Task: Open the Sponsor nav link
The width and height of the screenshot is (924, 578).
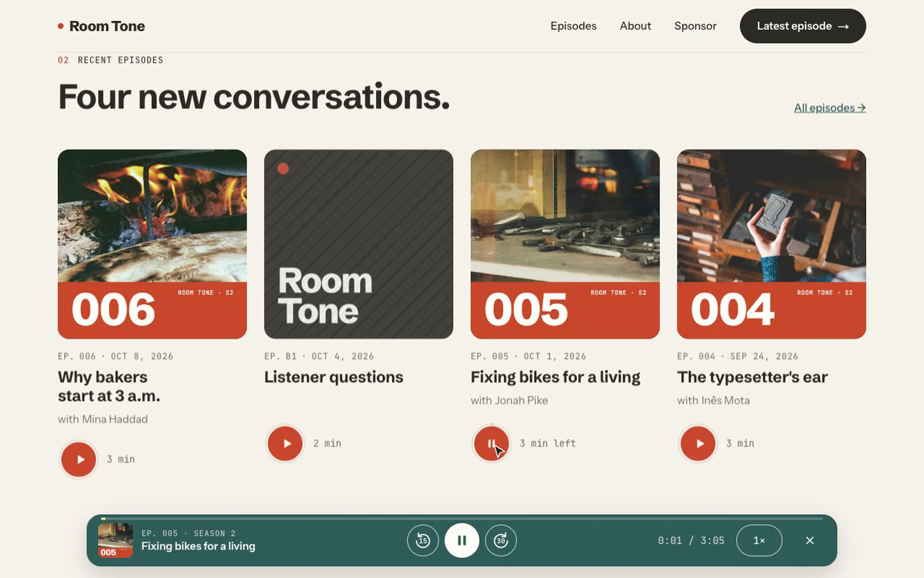Action: 695,26
